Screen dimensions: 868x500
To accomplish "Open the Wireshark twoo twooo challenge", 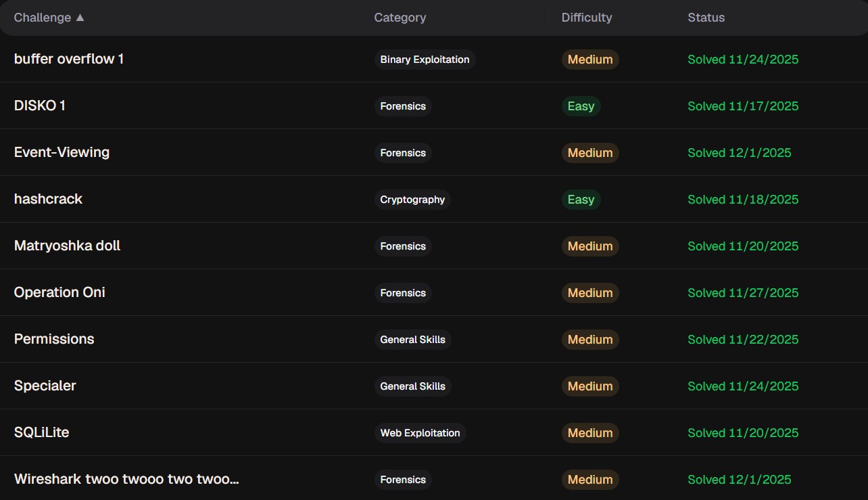I will click(126, 479).
